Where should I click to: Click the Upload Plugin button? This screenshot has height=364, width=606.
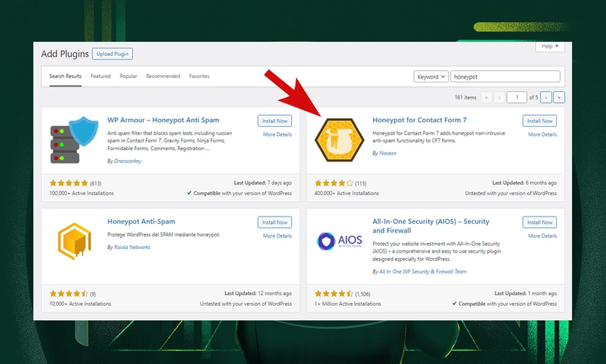pyautogui.click(x=112, y=54)
